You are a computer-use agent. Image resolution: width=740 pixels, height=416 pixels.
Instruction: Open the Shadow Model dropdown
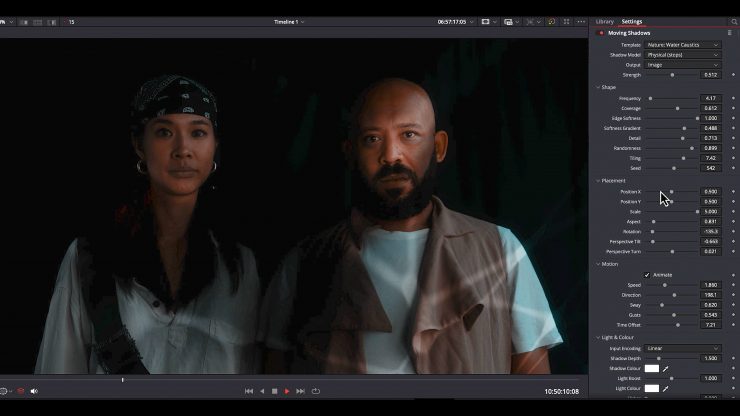click(x=682, y=55)
